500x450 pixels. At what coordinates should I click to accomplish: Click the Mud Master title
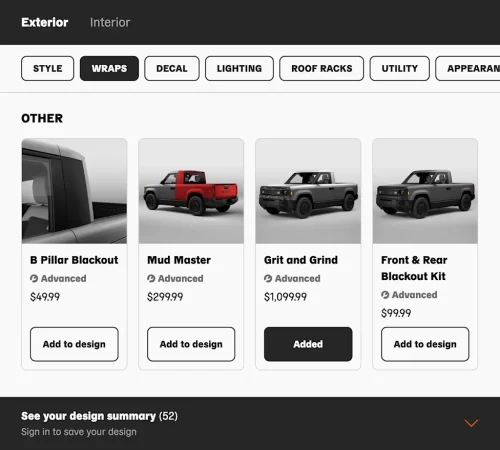[x=179, y=260]
